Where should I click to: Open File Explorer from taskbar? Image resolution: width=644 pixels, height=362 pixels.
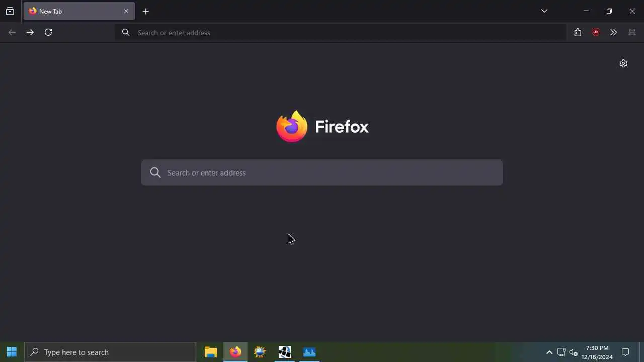coord(210,352)
